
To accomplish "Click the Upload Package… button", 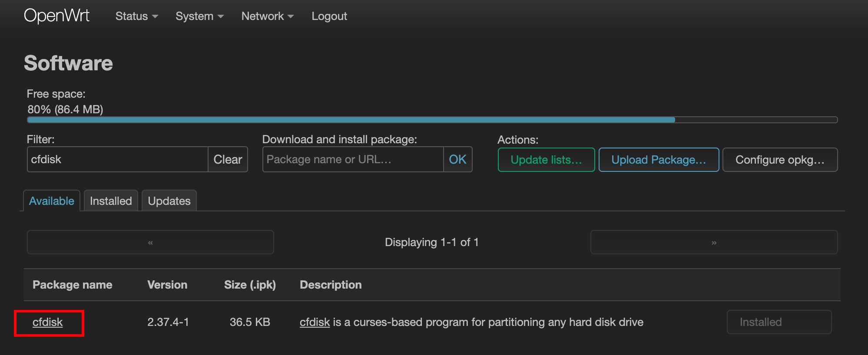I will [658, 160].
